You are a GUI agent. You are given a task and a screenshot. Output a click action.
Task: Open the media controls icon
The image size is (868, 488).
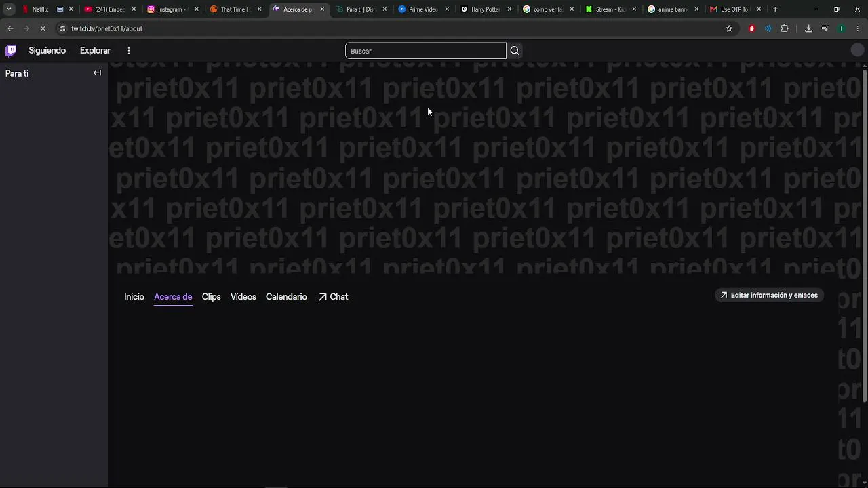pyautogui.click(x=825, y=28)
